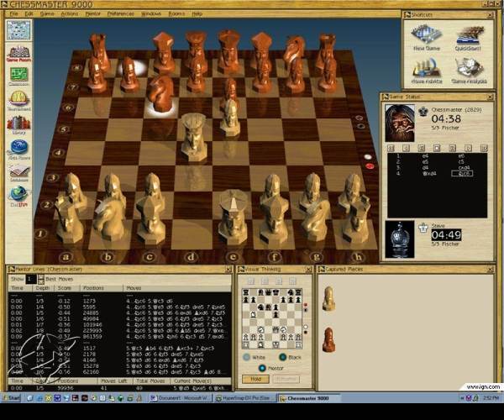This screenshot has height=420, width=504.
Task: Open the Game Analysis shortcut
Action: click(x=469, y=71)
